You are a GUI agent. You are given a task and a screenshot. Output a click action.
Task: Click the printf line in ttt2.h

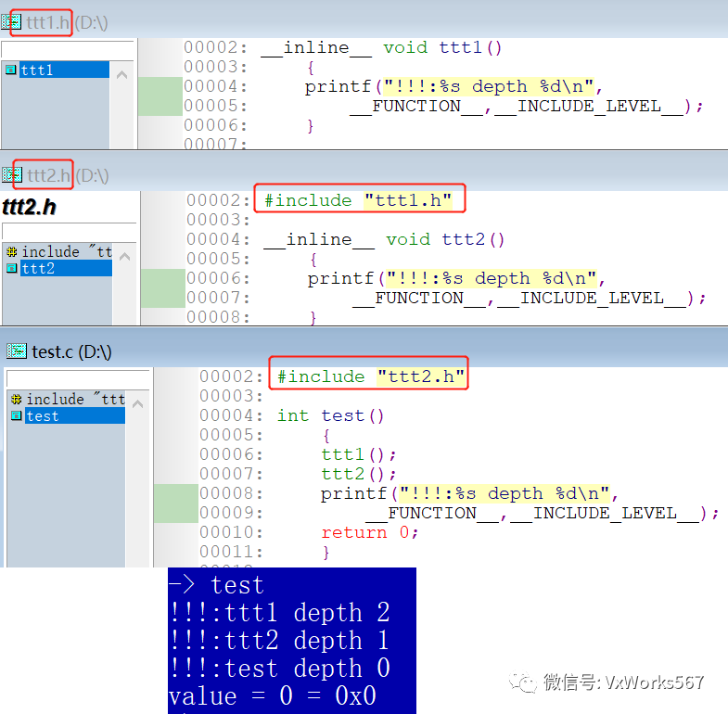pos(456,278)
